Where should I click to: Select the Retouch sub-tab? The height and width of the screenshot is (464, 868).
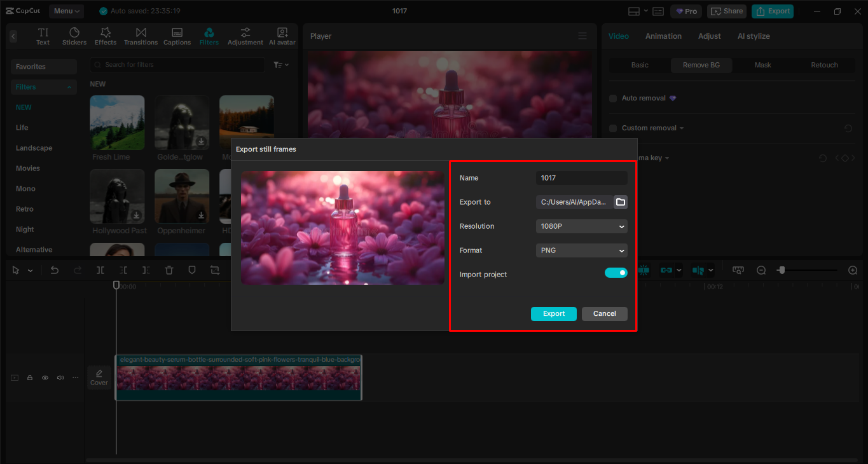[x=824, y=65]
